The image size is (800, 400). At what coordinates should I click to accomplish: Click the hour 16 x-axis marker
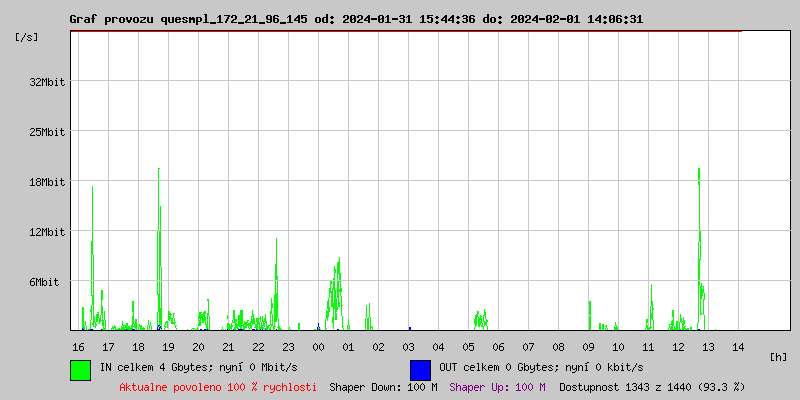[x=78, y=346]
